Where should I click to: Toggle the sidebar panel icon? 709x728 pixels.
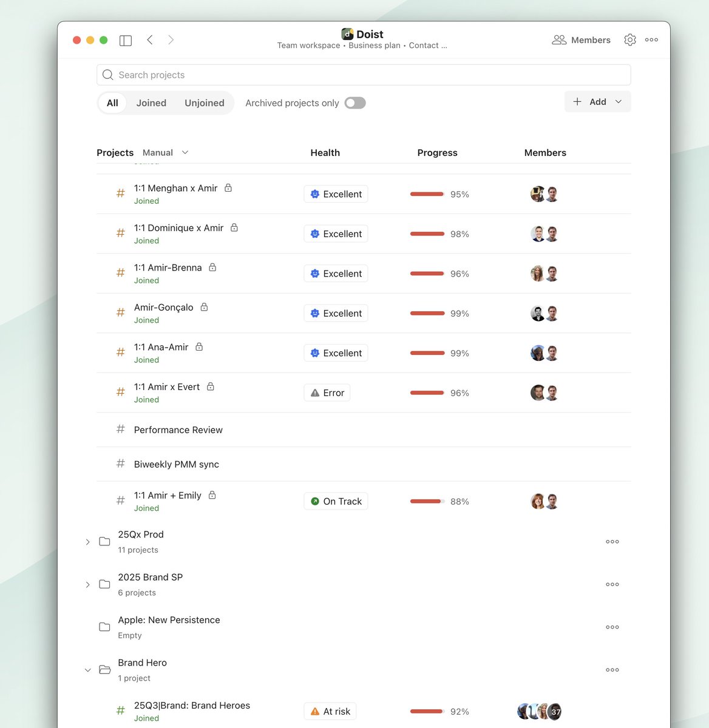click(126, 40)
